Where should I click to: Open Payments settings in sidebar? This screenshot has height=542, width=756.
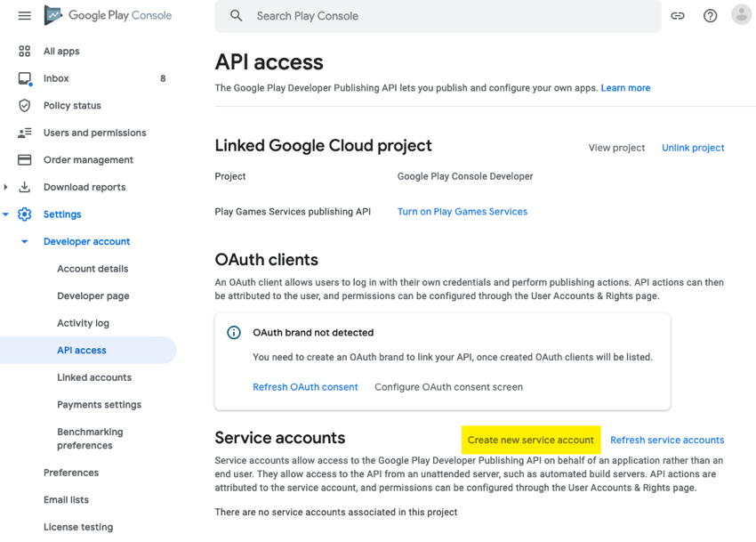tap(99, 405)
